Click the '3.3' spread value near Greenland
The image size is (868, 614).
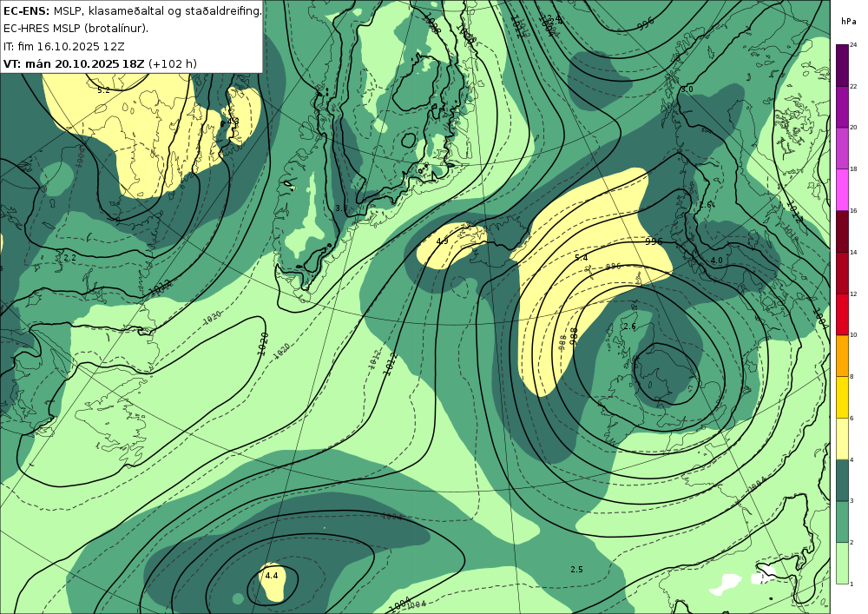(x=341, y=208)
